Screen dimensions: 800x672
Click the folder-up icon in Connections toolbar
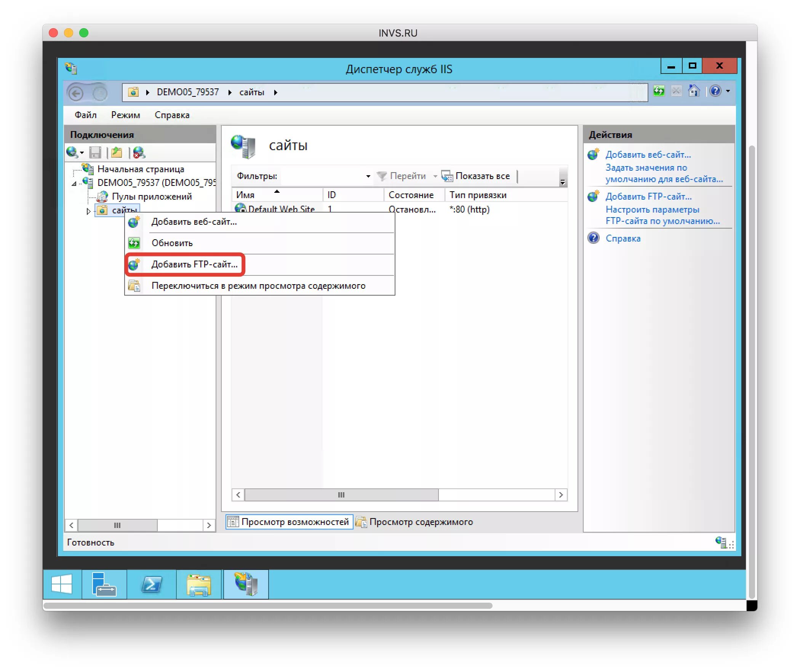117,153
